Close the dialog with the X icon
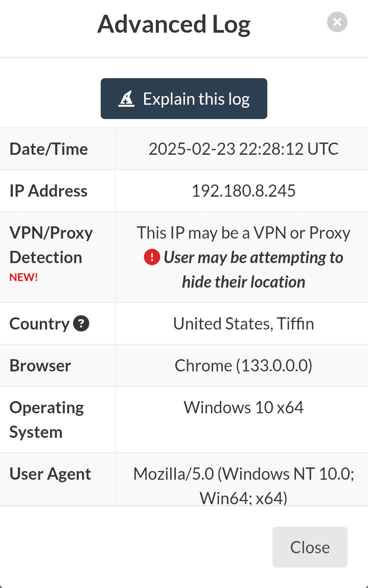Viewport: 368px width, 588px height. point(337,22)
